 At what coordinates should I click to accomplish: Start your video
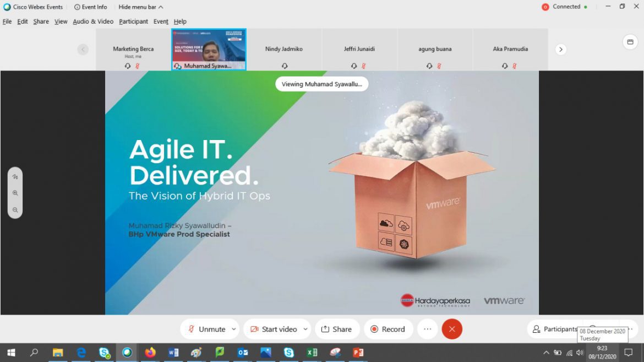pos(274,329)
